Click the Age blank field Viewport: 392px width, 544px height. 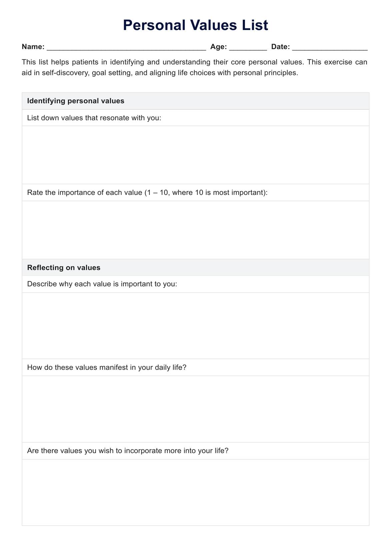(248, 47)
